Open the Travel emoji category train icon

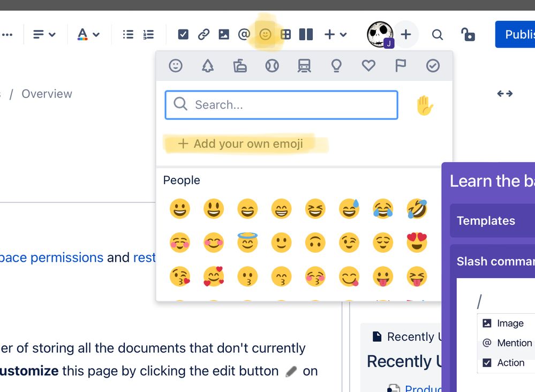304,65
